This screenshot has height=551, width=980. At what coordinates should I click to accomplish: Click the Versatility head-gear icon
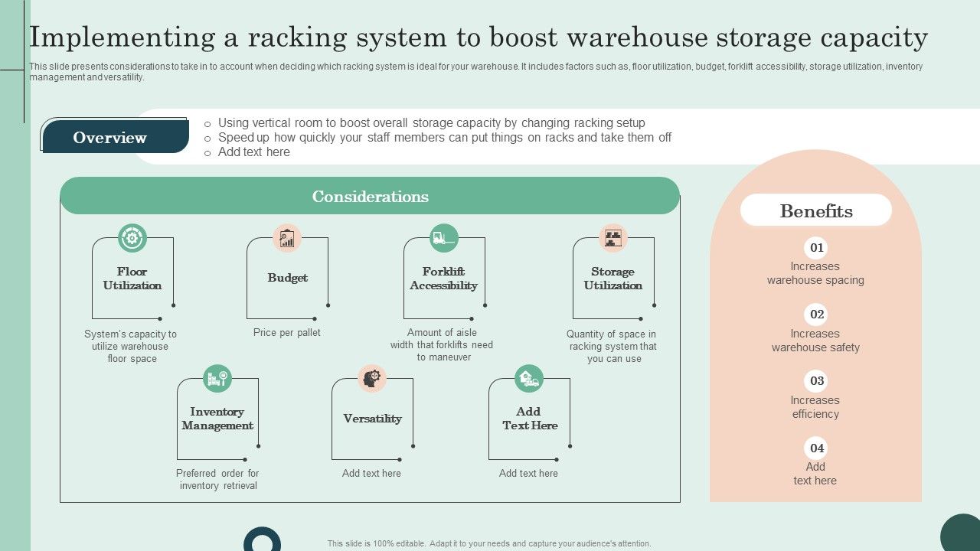[372, 378]
